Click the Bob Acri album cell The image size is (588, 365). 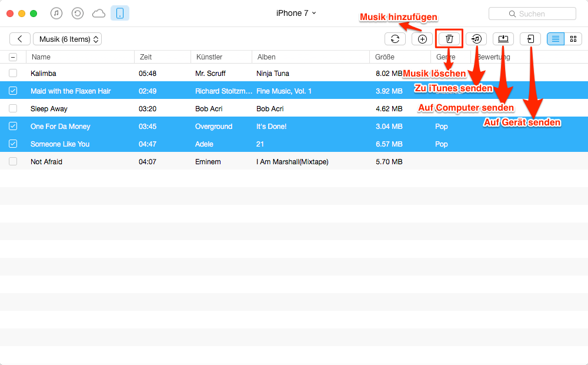click(x=270, y=109)
